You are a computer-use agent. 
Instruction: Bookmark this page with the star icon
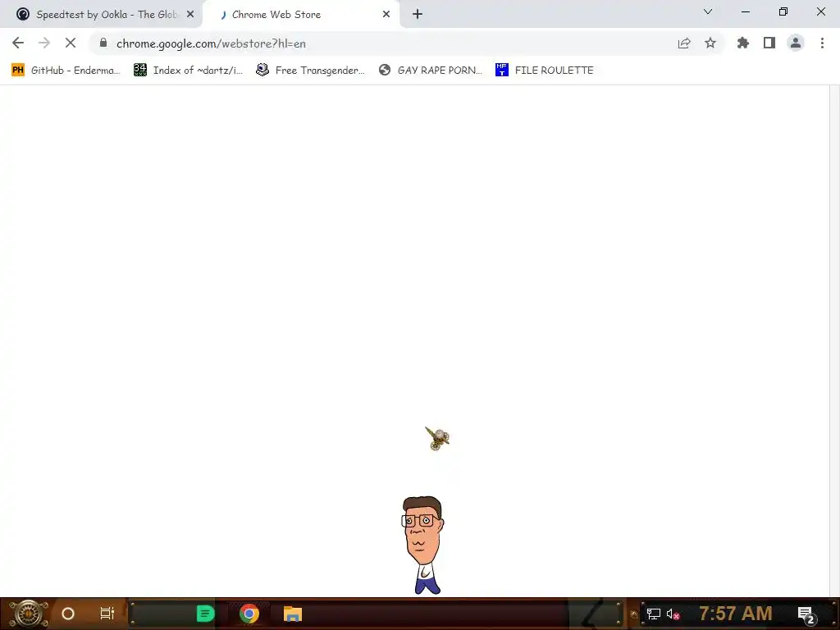[x=710, y=43]
